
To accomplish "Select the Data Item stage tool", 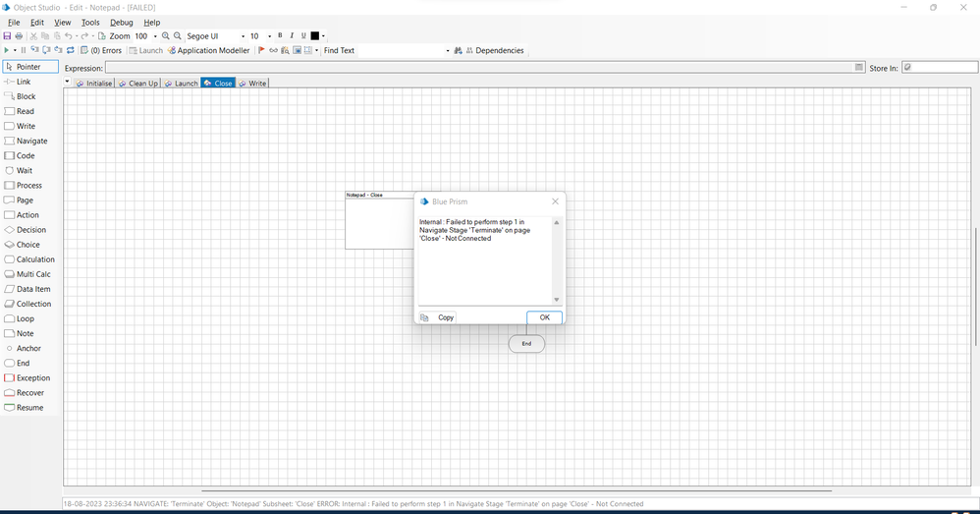I will click(x=27, y=289).
